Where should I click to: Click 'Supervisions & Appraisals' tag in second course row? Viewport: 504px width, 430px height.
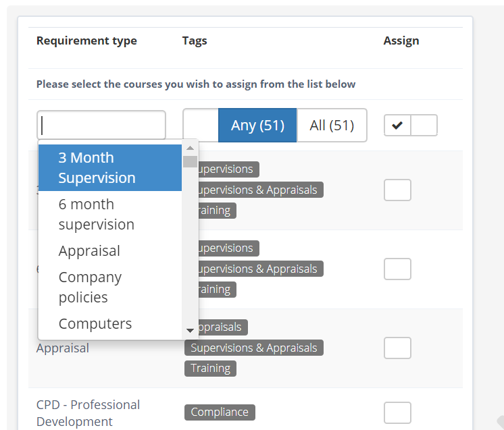click(x=261, y=269)
